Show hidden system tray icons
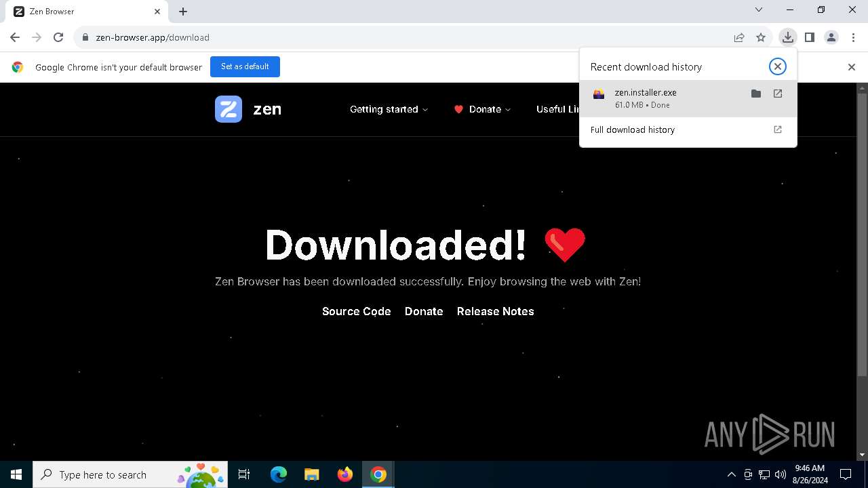 pos(732,474)
